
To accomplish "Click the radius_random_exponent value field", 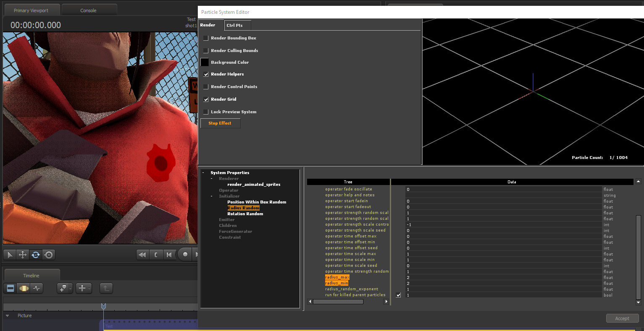I will click(504, 289).
